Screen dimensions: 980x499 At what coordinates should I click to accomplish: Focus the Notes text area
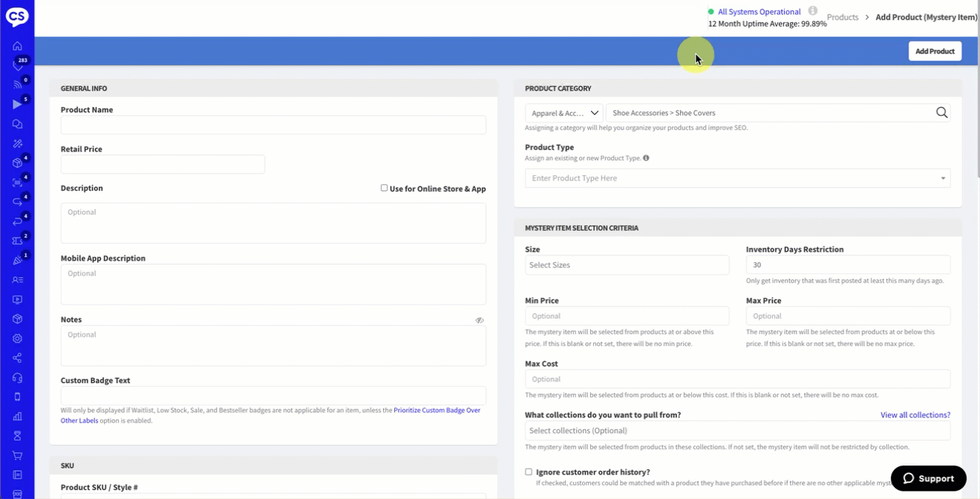273,345
